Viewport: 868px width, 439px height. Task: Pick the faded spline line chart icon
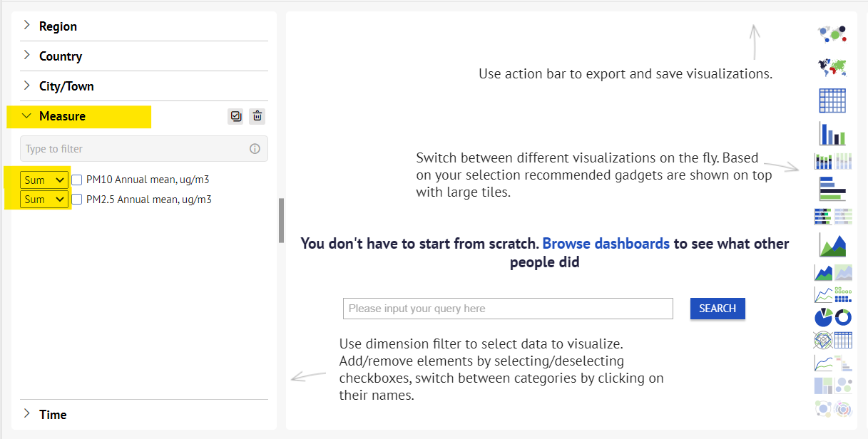[823, 363]
